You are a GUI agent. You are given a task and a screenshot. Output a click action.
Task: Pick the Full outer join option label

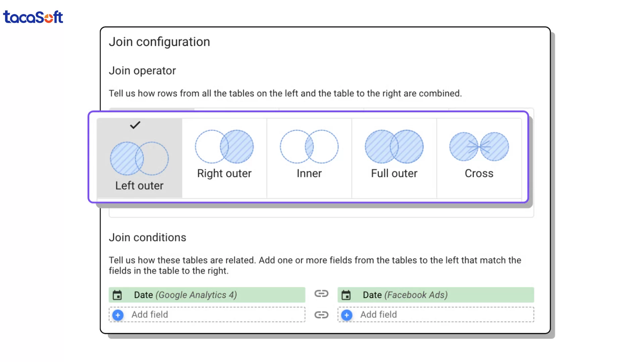point(394,173)
